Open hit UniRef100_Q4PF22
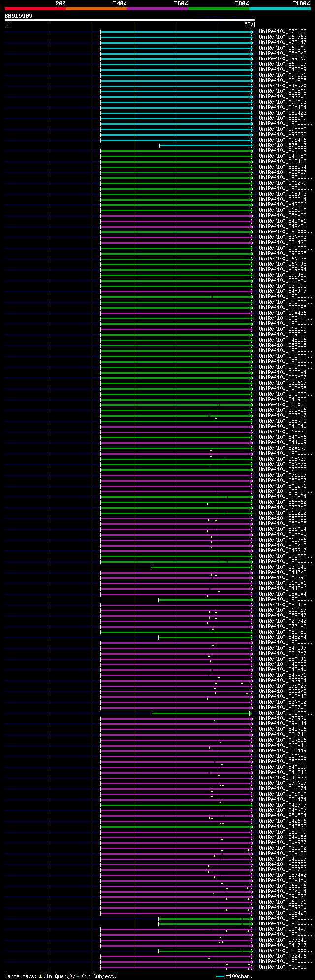The height and width of the screenshot is (980, 315). coord(283,778)
